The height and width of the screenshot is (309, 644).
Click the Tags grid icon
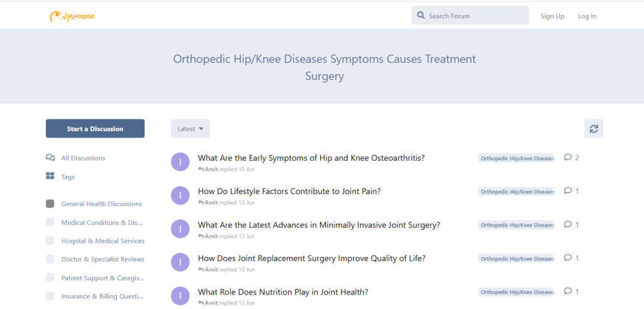click(50, 176)
